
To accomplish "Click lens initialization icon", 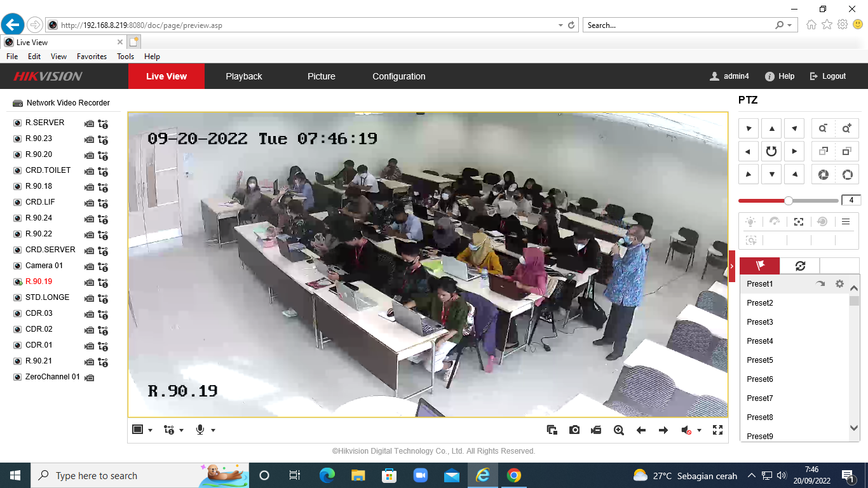I will coord(822,222).
